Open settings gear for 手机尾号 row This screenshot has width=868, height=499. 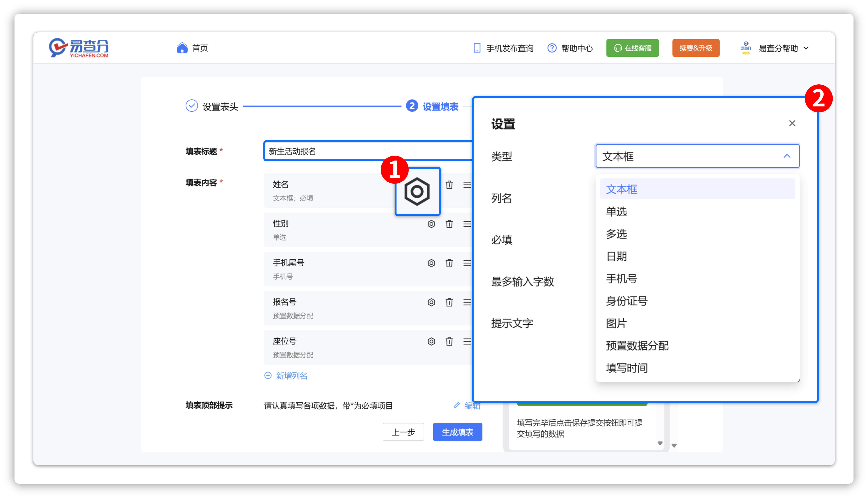(x=431, y=263)
